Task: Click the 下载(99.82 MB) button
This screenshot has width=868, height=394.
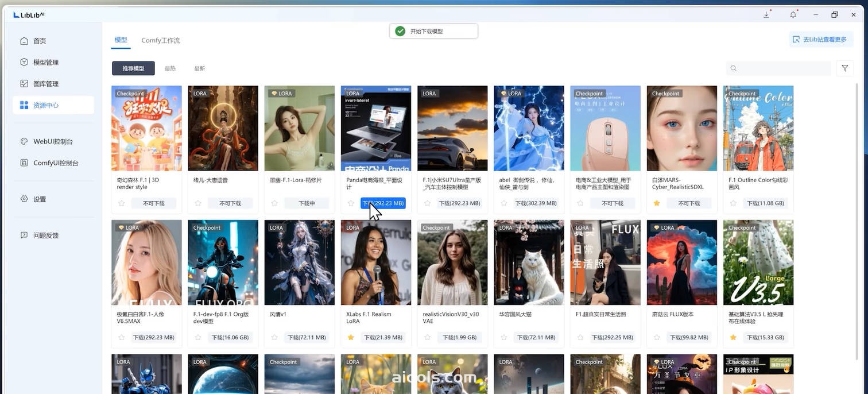Action: tap(689, 338)
